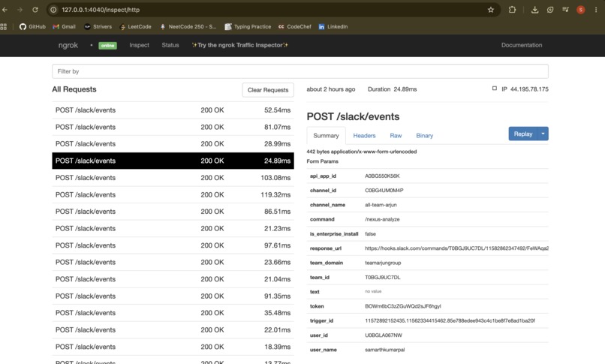Image resolution: width=605 pixels, height=364 pixels.
Task: Open the NeetCode 250 bookmark
Action: point(188,26)
